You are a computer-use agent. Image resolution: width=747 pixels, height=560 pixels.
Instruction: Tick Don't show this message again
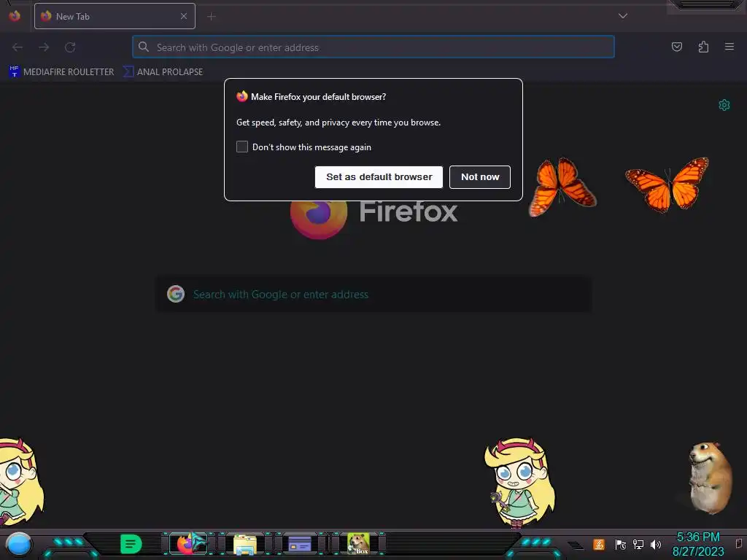[x=242, y=147]
